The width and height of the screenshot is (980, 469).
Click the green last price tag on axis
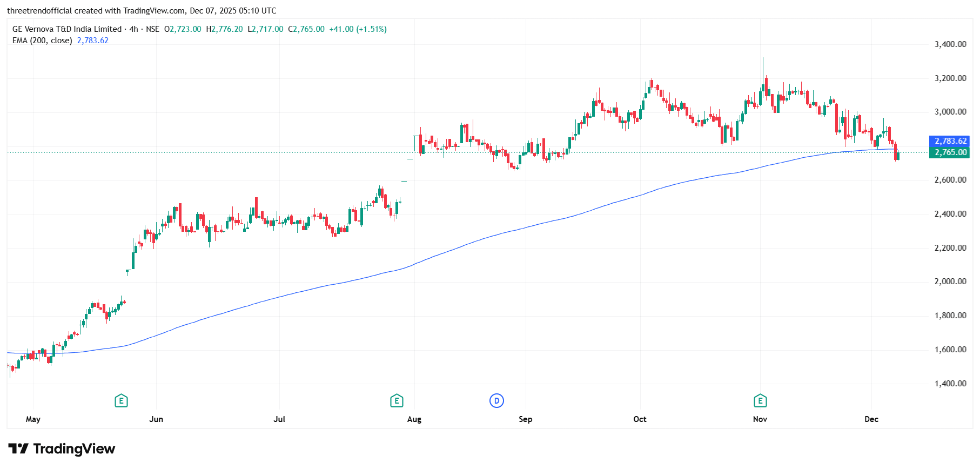click(x=950, y=152)
